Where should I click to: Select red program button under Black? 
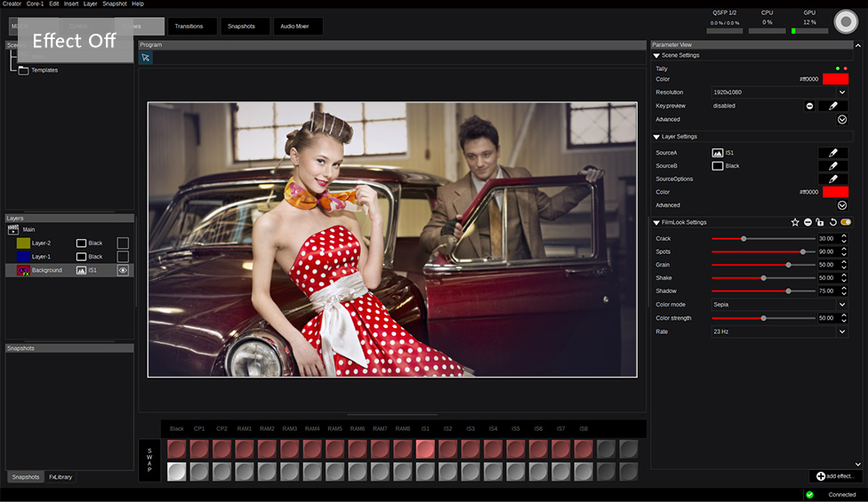[177, 449]
